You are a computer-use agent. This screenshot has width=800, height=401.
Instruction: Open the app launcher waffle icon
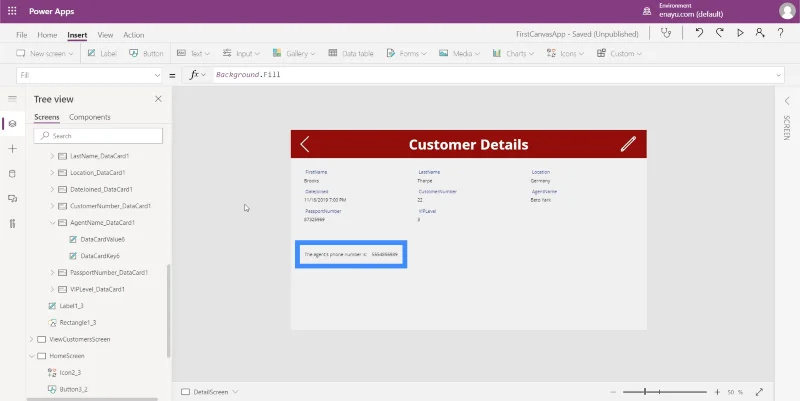[x=12, y=11]
